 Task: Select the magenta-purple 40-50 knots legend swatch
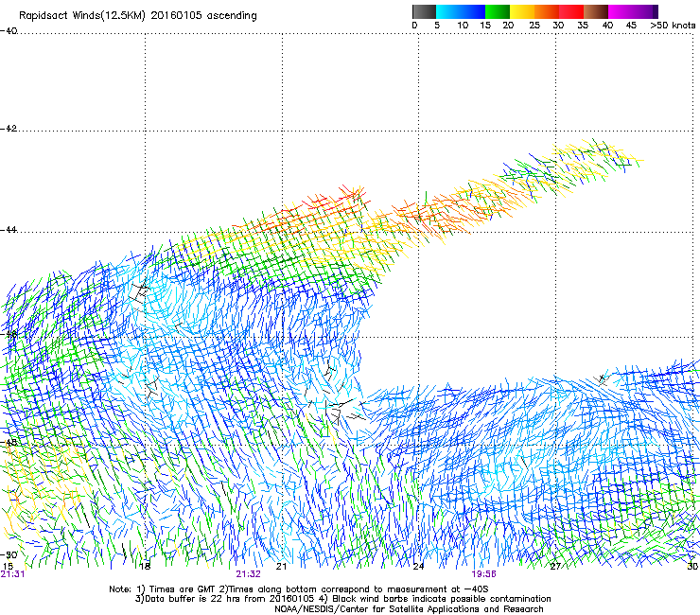633,11
